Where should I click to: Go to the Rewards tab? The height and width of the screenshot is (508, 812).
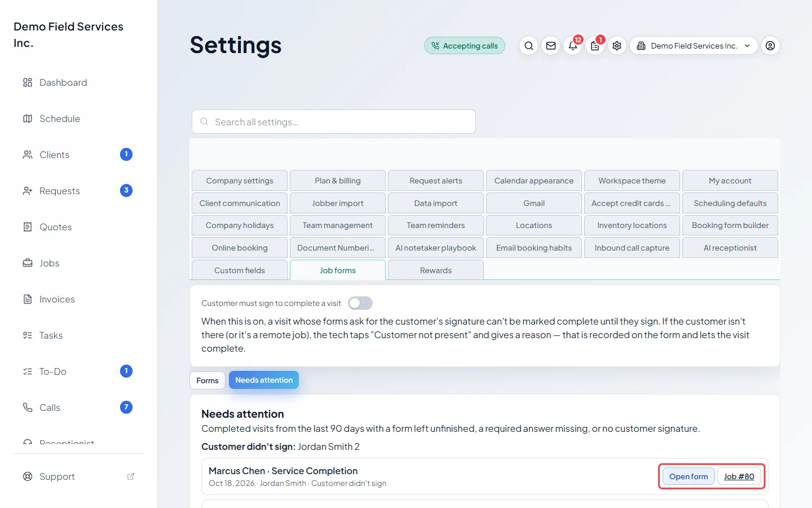pos(436,270)
